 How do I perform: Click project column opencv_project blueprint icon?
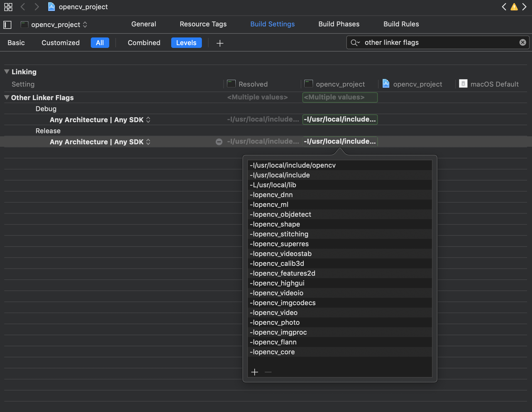click(386, 84)
